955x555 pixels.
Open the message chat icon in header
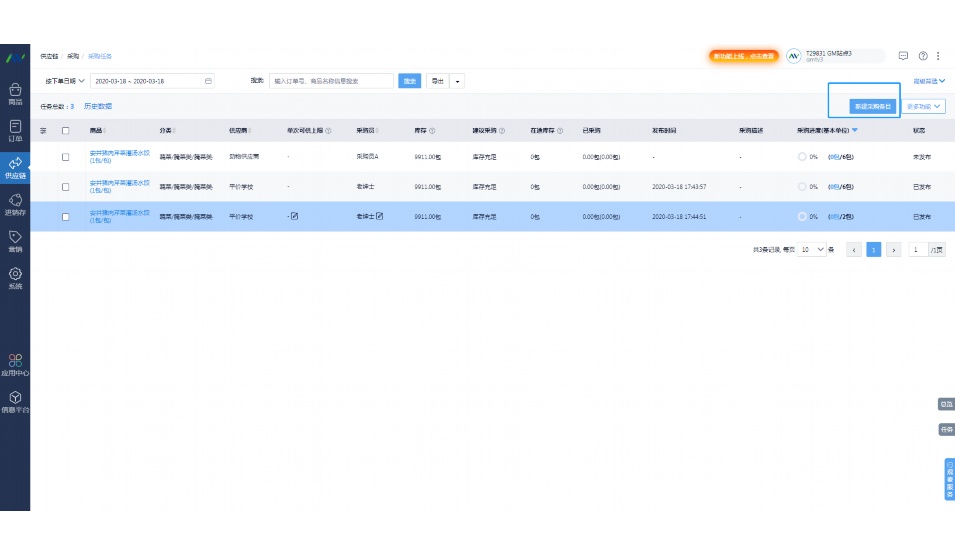[904, 56]
